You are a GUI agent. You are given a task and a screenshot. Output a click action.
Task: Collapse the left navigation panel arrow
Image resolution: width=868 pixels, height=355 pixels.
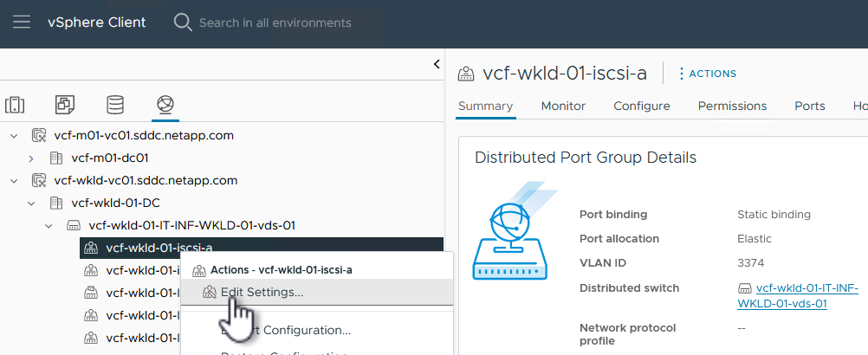(437, 64)
